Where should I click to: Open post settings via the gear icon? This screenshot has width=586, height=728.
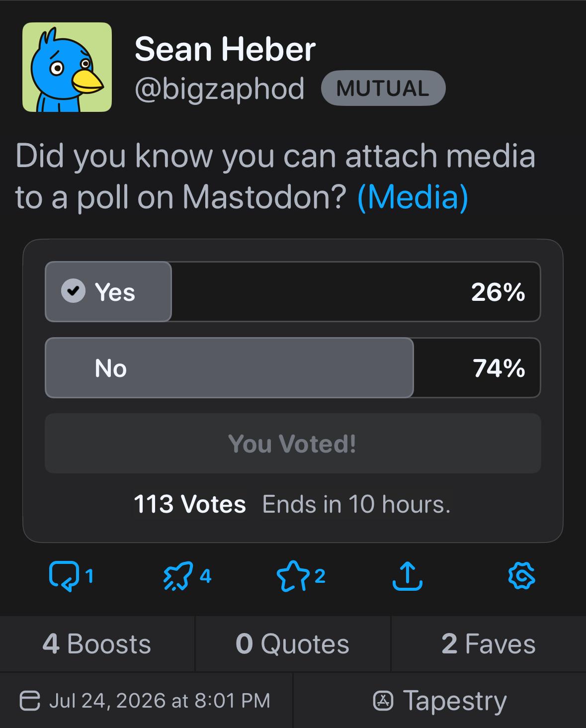coord(522,576)
